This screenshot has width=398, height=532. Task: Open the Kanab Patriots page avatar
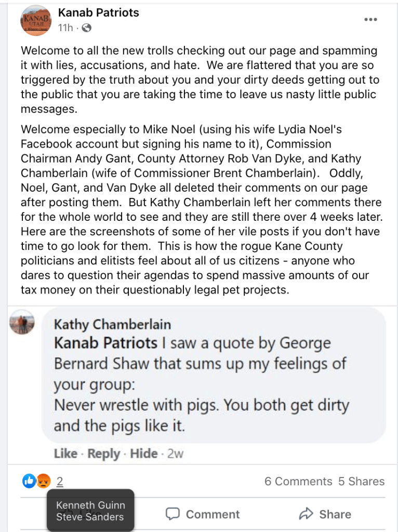coord(35,21)
